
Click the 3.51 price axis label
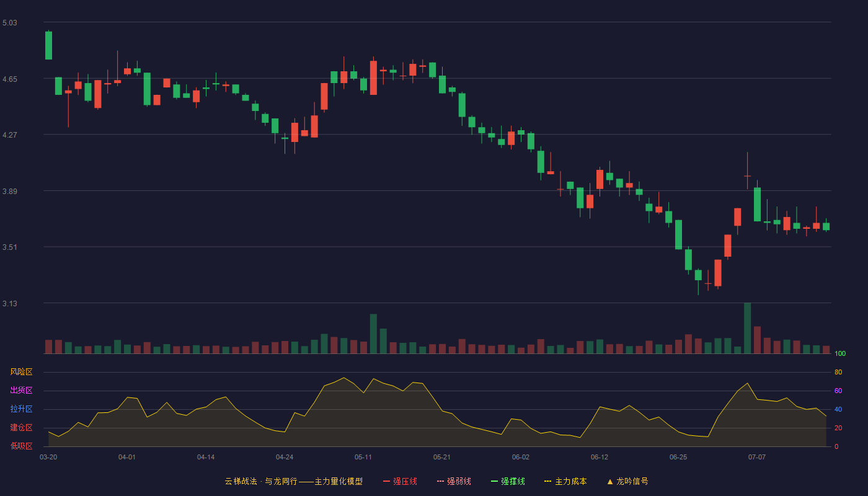pyautogui.click(x=10, y=247)
